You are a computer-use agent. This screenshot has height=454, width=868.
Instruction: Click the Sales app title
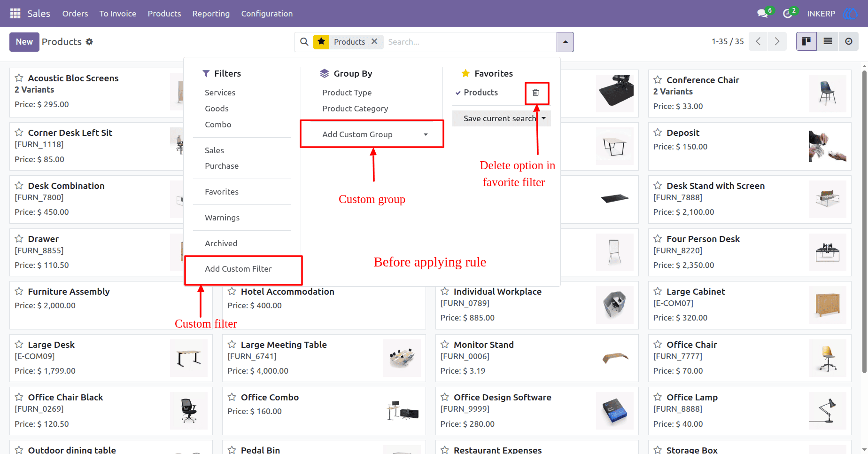coord(39,14)
